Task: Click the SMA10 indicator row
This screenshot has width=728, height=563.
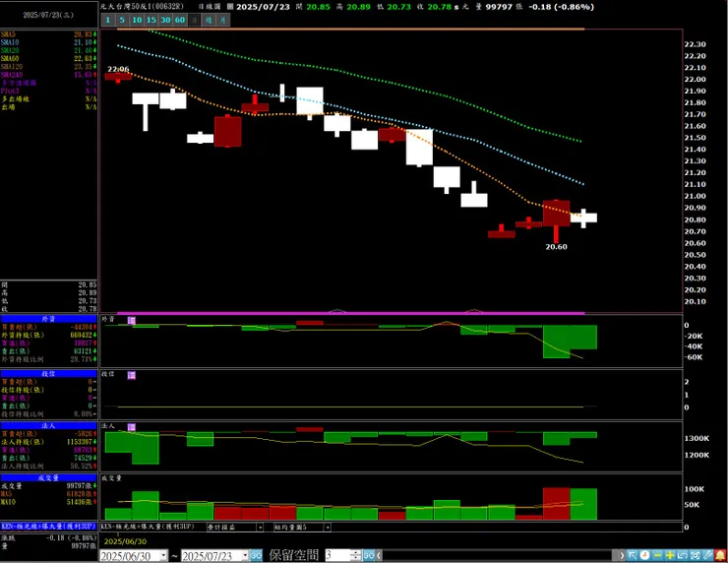Action: click(x=49, y=42)
